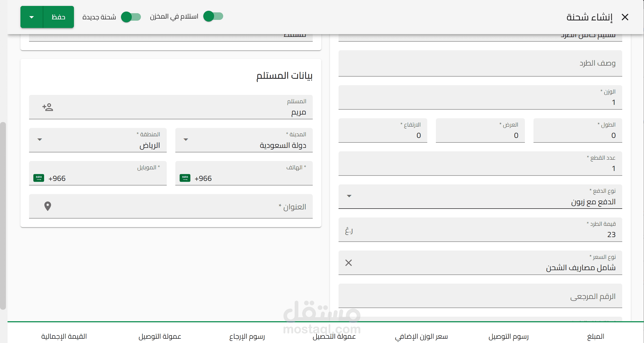Expand the المدينة dropdown
Screen dimensions: 644x343
[186, 140]
